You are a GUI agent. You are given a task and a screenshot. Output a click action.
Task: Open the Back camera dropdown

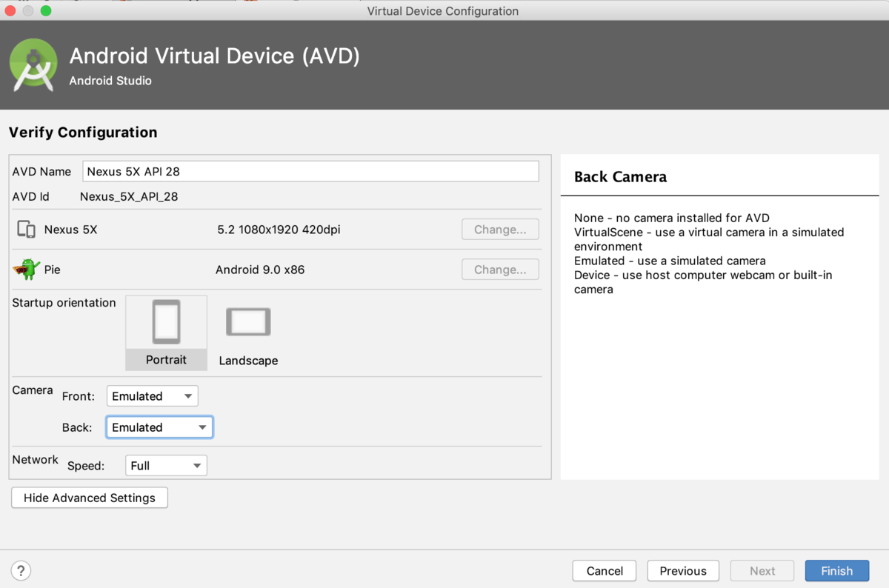[x=159, y=427]
